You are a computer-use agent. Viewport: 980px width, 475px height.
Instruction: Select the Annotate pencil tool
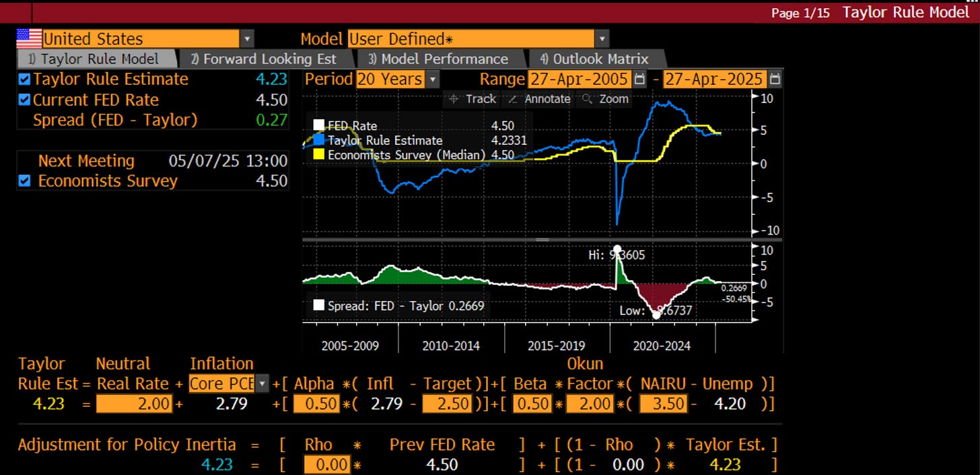538,99
